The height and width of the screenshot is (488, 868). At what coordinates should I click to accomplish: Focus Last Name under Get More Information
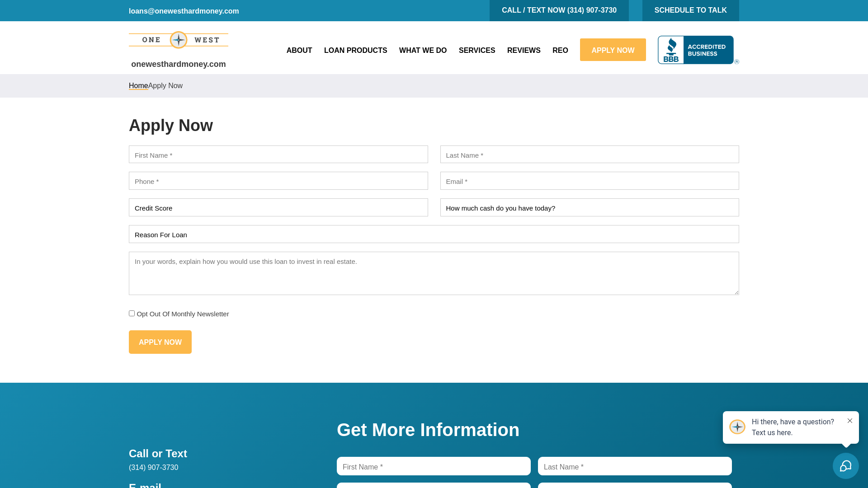tap(635, 466)
